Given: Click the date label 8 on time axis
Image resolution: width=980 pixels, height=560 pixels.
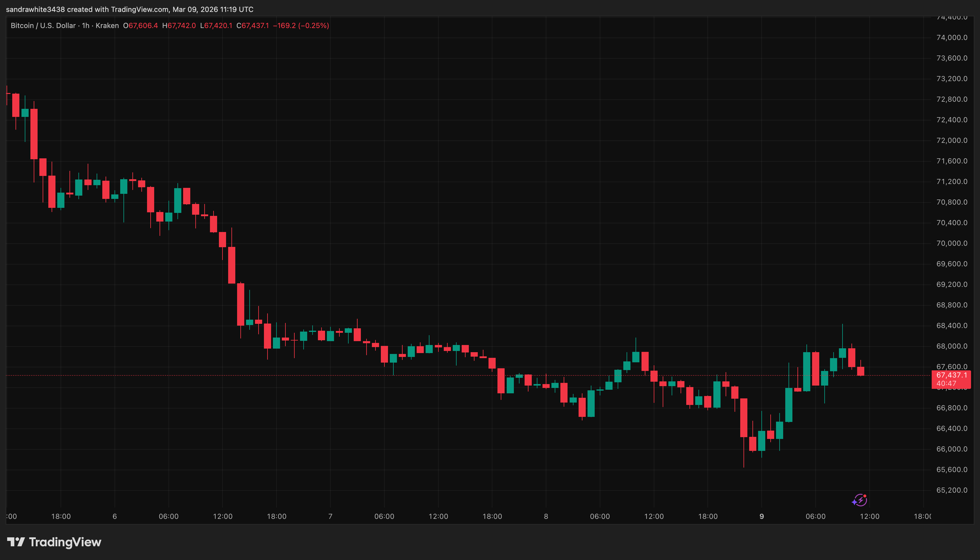Looking at the screenshot, I should (546, 516).
